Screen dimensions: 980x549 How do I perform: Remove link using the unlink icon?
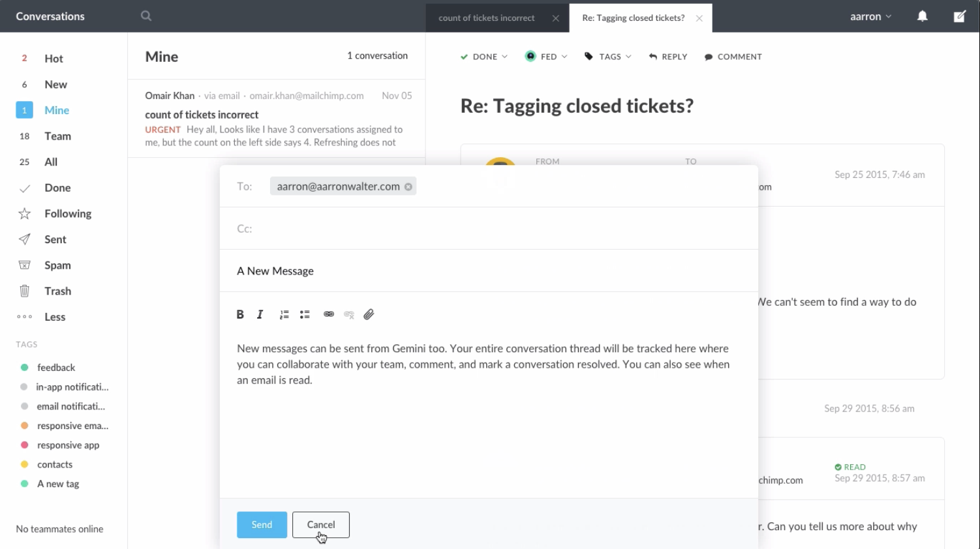(x=349, y=315)
